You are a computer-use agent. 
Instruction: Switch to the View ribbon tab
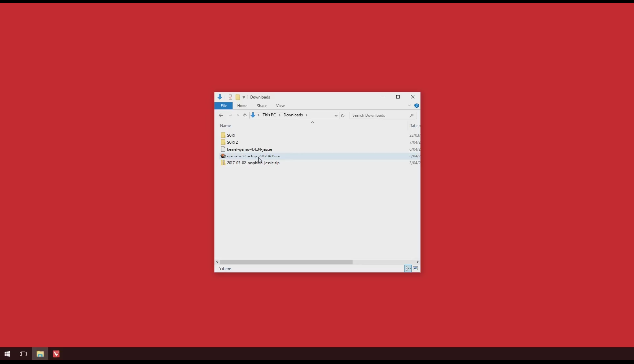(280, 105)
